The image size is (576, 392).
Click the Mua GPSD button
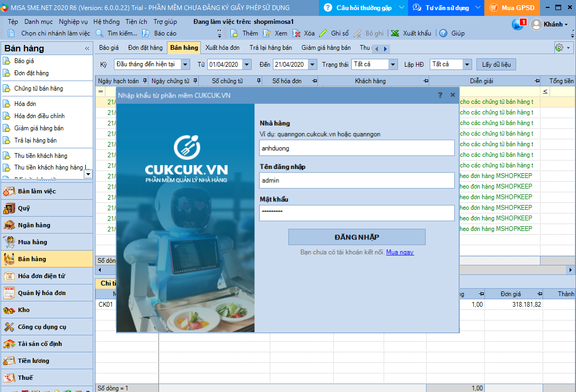[x=512, y=8]
